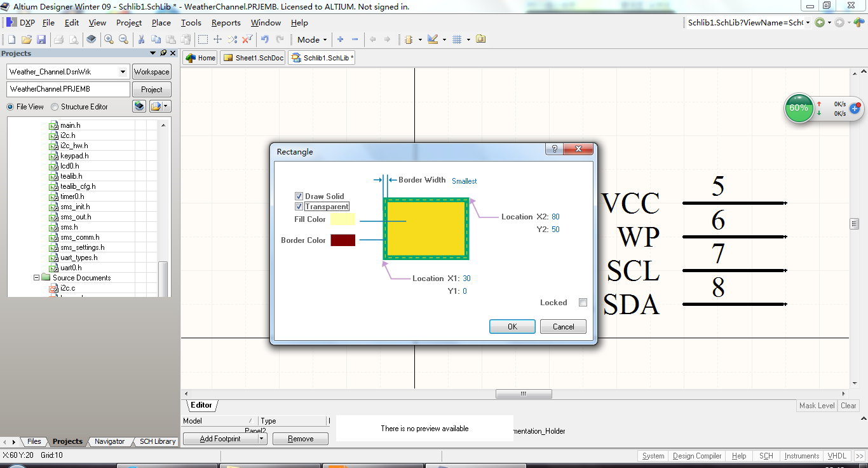Open the Weather_Channel.DsnWrk workspace dropdown
868x468 pixels.
[x=123, y=72]
